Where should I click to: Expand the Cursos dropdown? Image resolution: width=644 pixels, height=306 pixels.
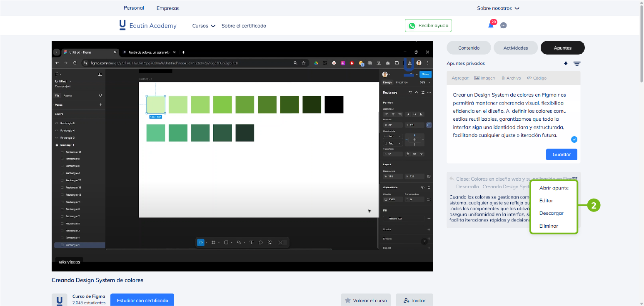coord(204,26)
